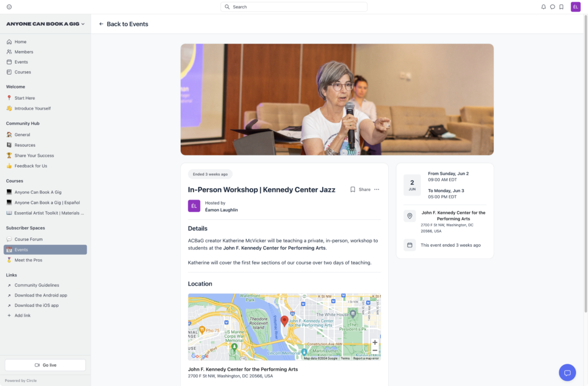588x386 pixels.
Task: Click the smiley logo icon at top left
Action: coord(9,7)
